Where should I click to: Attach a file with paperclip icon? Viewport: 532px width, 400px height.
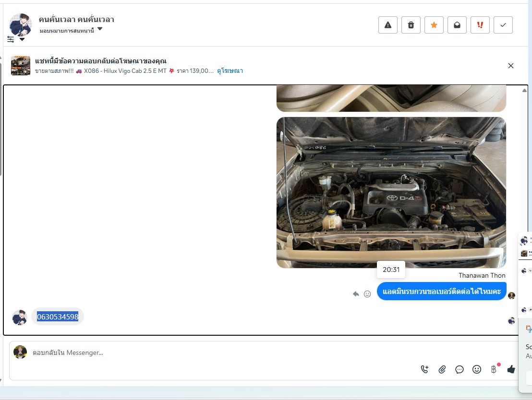[442, 369]
